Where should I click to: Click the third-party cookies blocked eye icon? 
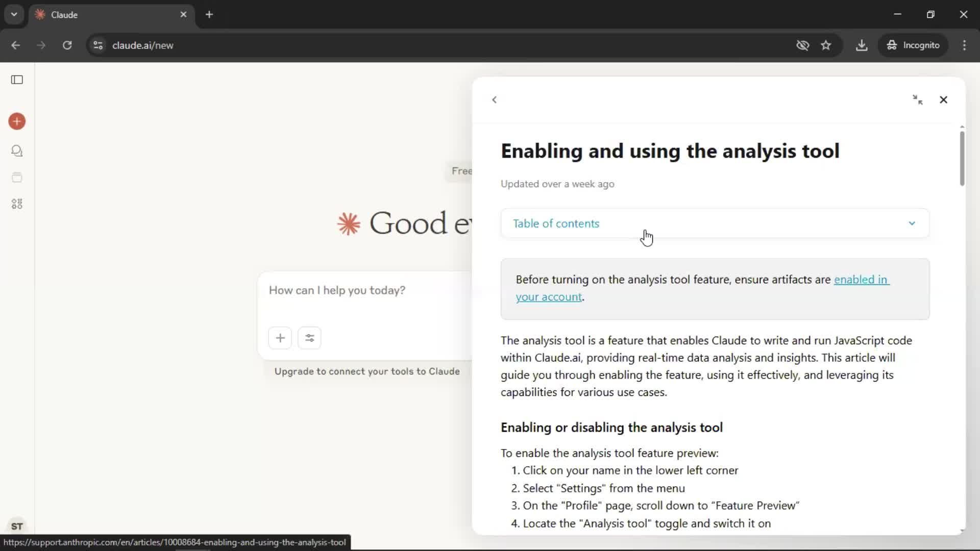tap(803, 45)
